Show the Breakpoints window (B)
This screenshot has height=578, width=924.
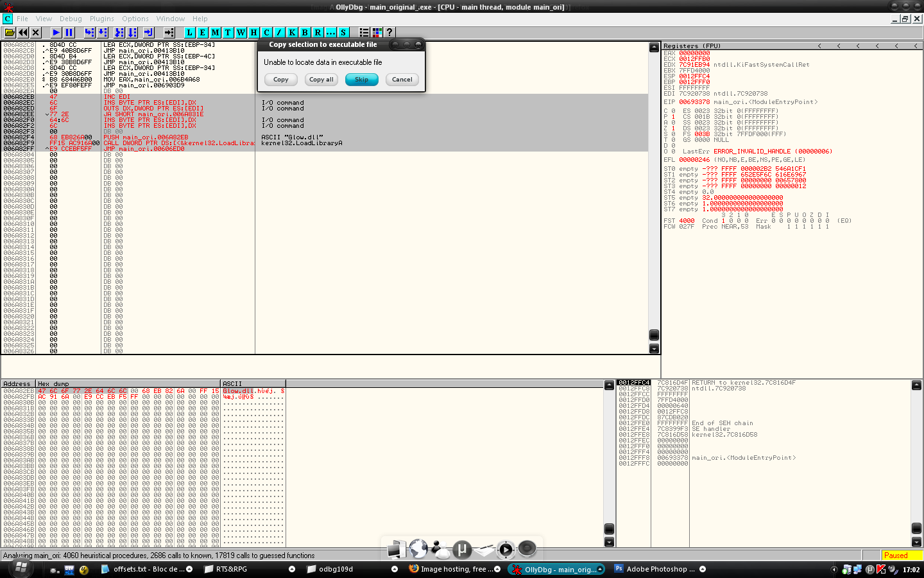[x=305, y=32]
